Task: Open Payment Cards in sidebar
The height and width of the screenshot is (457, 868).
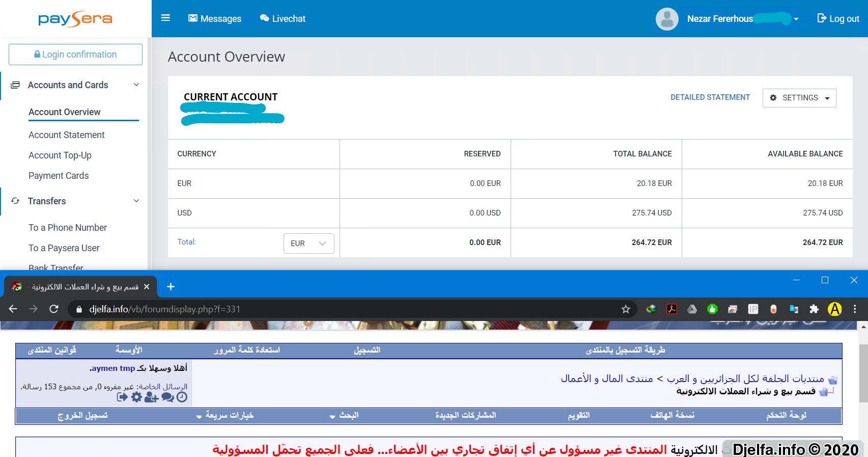Action: pyautogui.click(x=59, y=176)
